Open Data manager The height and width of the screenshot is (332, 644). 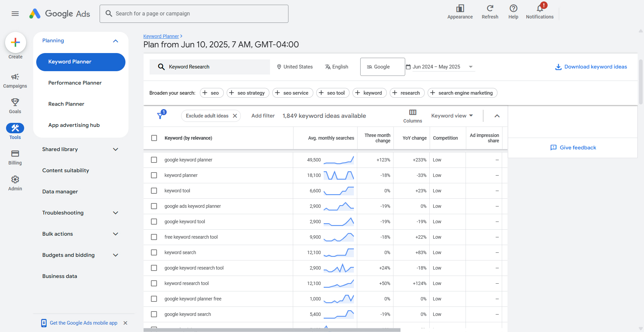(x=60, y=192)
